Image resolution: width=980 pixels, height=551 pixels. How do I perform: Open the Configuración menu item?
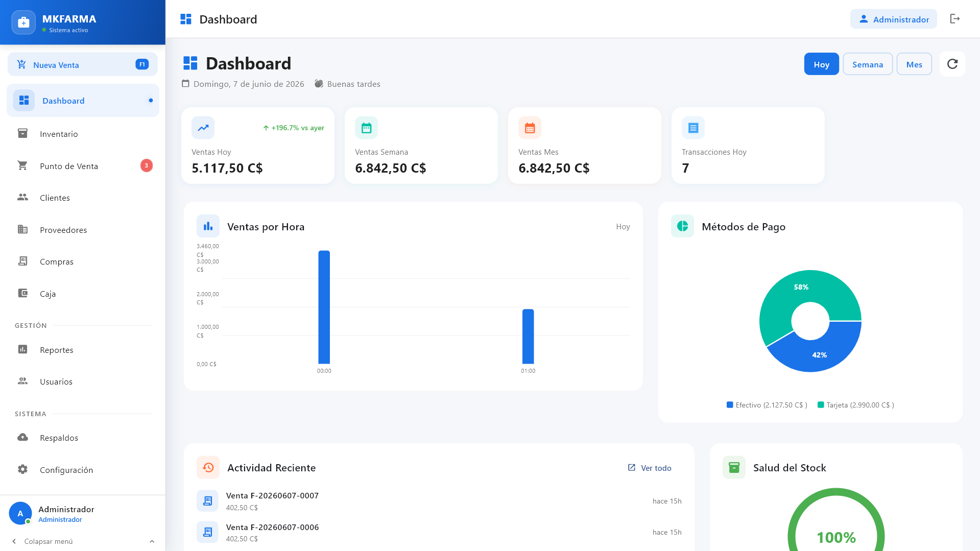pos(83,470)
